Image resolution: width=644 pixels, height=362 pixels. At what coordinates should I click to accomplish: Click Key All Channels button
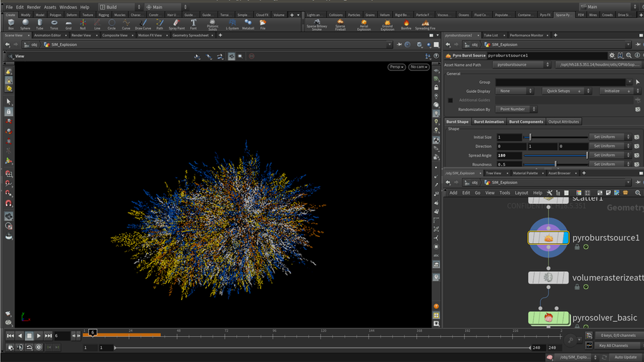(613, 346)
